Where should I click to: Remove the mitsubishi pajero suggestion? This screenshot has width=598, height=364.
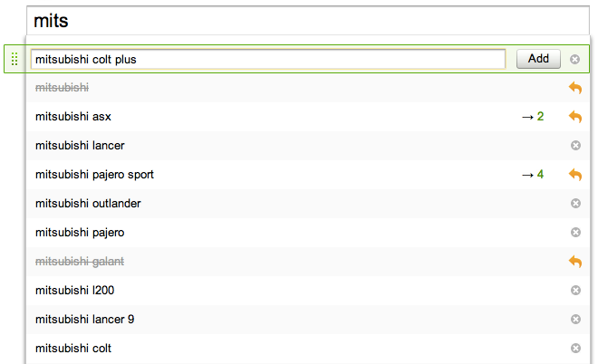click(x=575, y=232)
